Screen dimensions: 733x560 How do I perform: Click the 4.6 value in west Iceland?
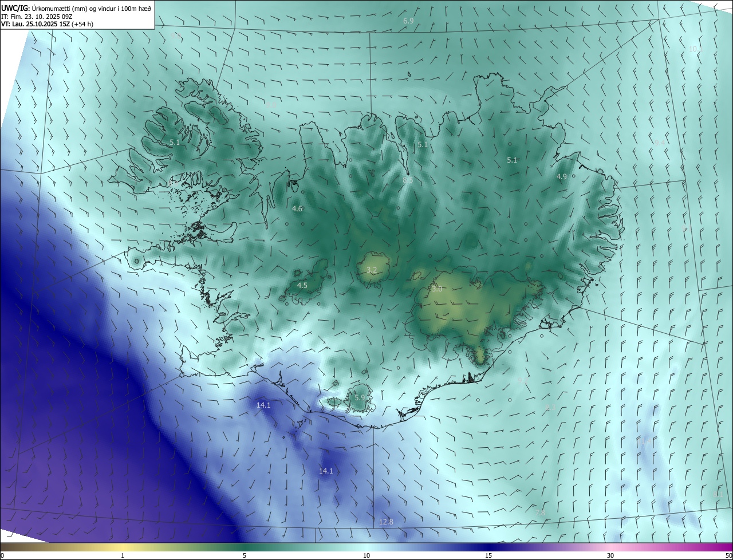[297, 209]
